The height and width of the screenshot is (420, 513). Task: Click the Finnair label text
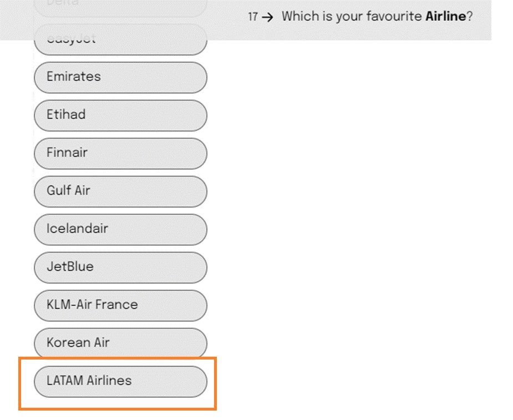67,153
